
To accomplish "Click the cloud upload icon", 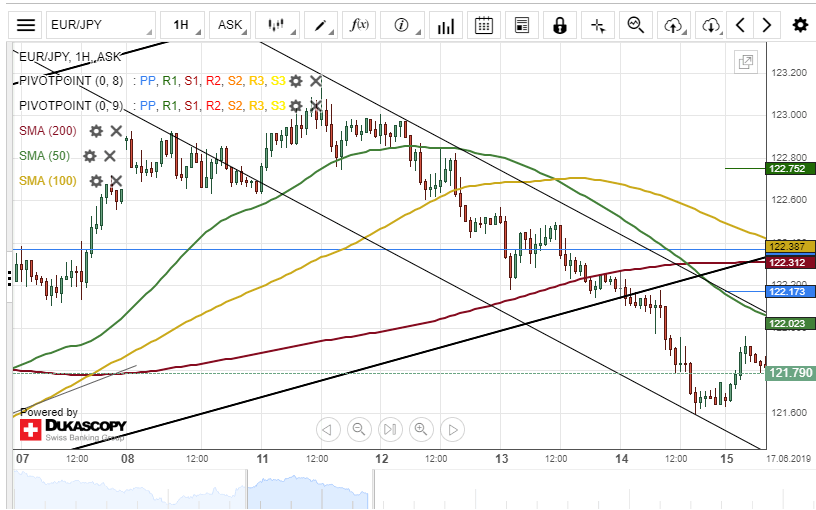I will (x=673, y=25).
